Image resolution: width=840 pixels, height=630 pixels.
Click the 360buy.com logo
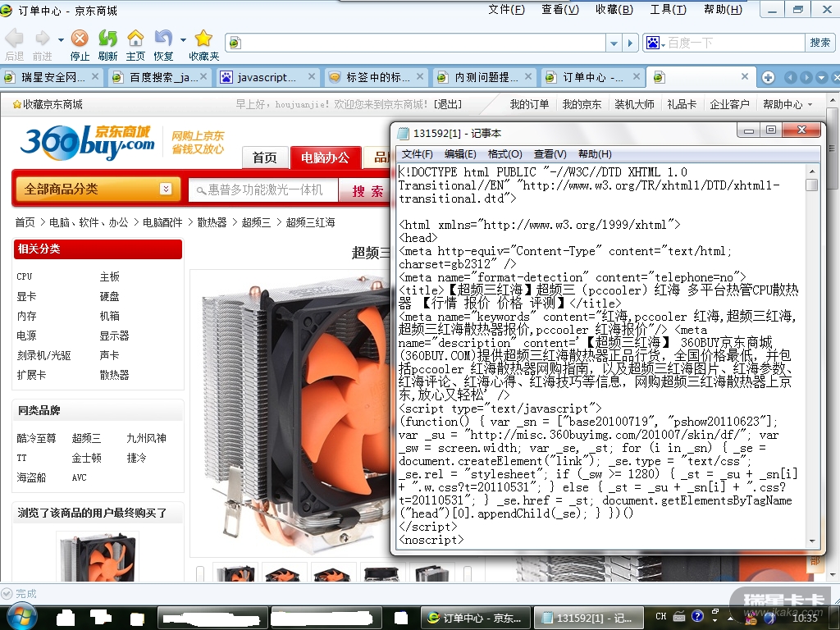pos(87,143)
